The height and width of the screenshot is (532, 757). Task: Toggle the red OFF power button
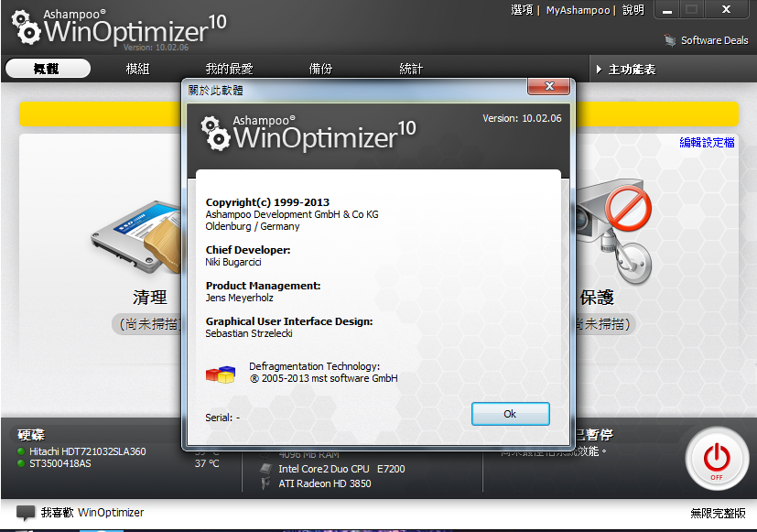pos(717,459)
